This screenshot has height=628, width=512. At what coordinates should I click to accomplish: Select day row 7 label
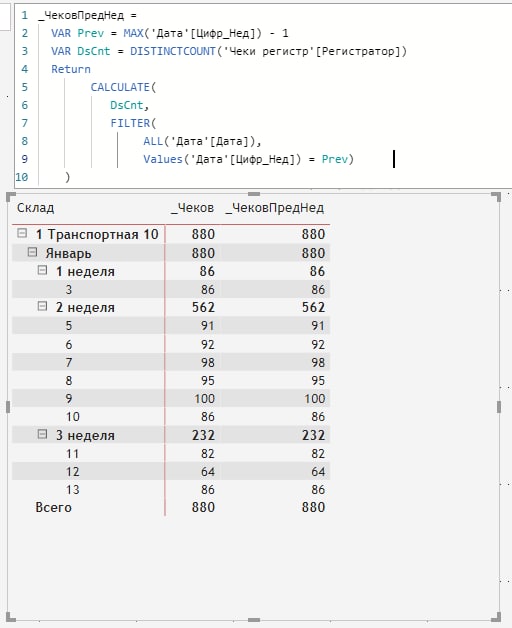(x=69, y=362)
